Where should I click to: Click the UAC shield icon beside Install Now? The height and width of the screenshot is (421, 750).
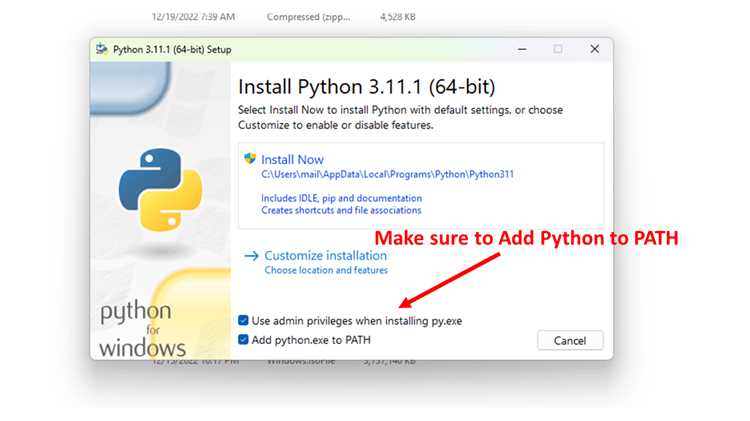pyautogui.click(x=250, y=158)
